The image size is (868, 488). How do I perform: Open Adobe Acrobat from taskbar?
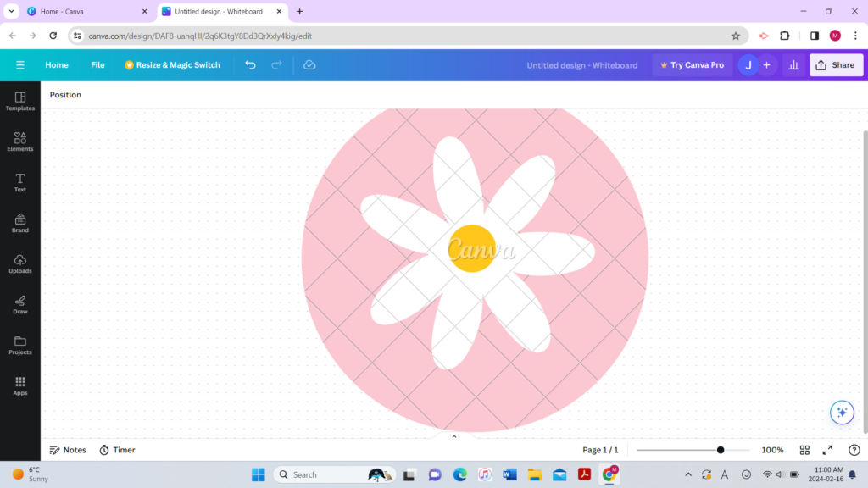pos(584,474)
